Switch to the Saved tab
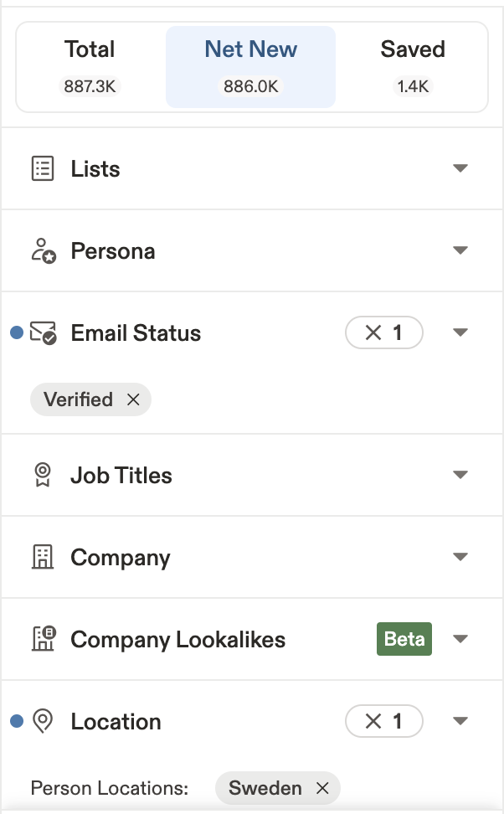The width and height of the screenshot is (504, 814). (412, 66)
